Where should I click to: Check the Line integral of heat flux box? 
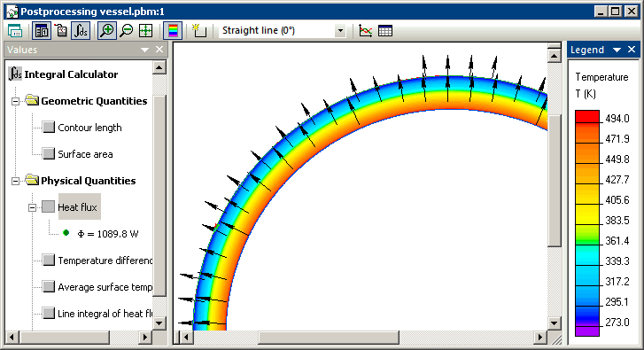[x=49, y=313]
